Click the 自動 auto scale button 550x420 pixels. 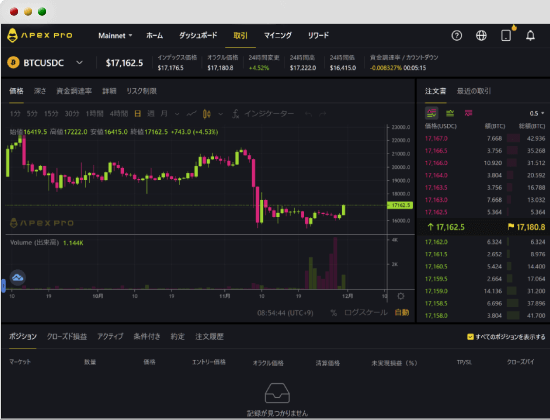point(402,312)
